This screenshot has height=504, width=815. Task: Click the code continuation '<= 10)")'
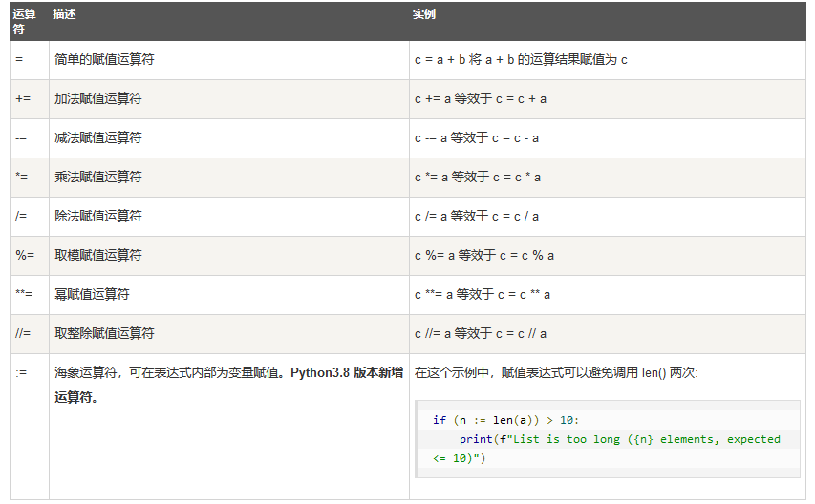click(x=459, y=458)
